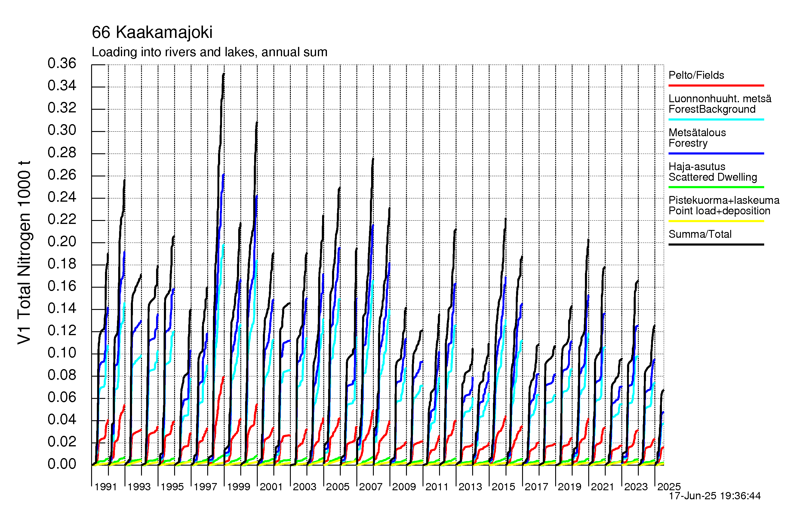
Task: Click the subtitle Loading into rivers and lakes
Action: click(209, 52)
